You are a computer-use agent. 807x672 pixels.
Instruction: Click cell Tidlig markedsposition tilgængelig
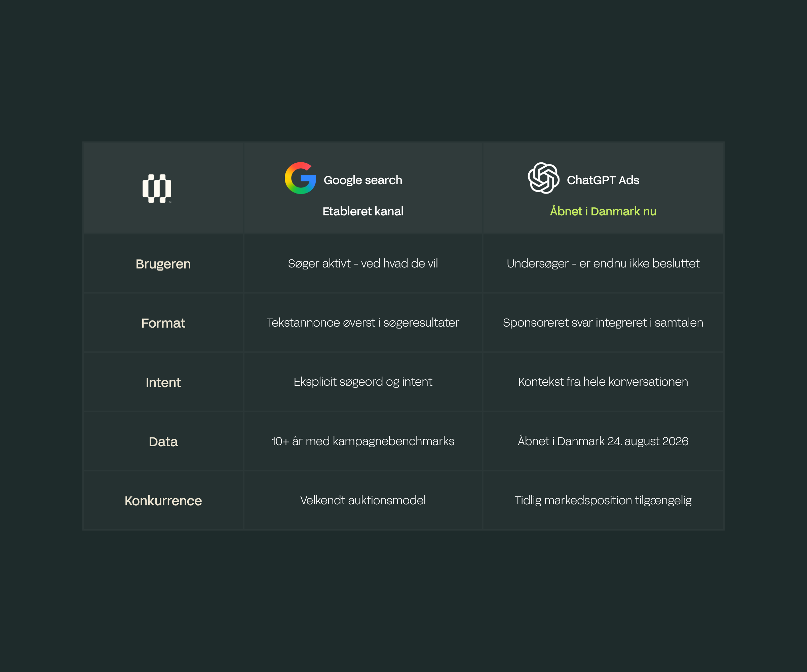[603, 500]
